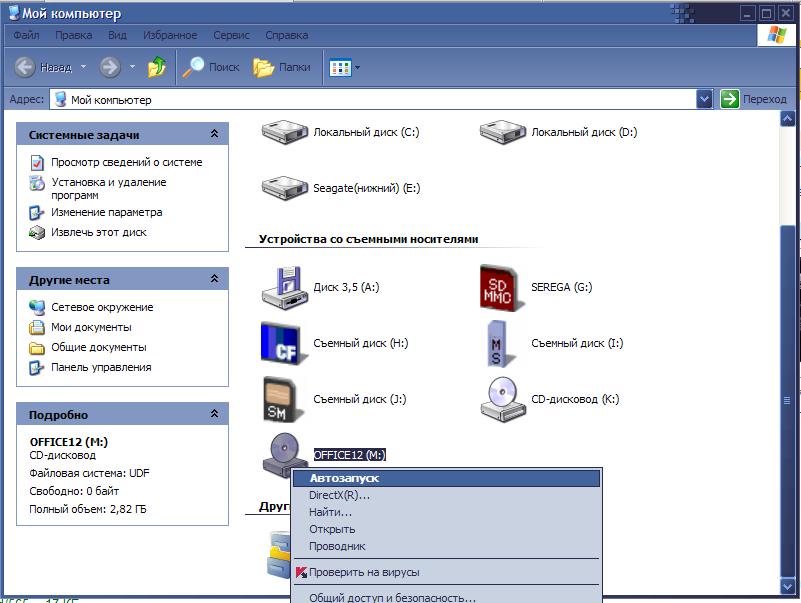Collapse the Системные задачи panel
This screenshot has height=603, width=801.
[215, 134]
